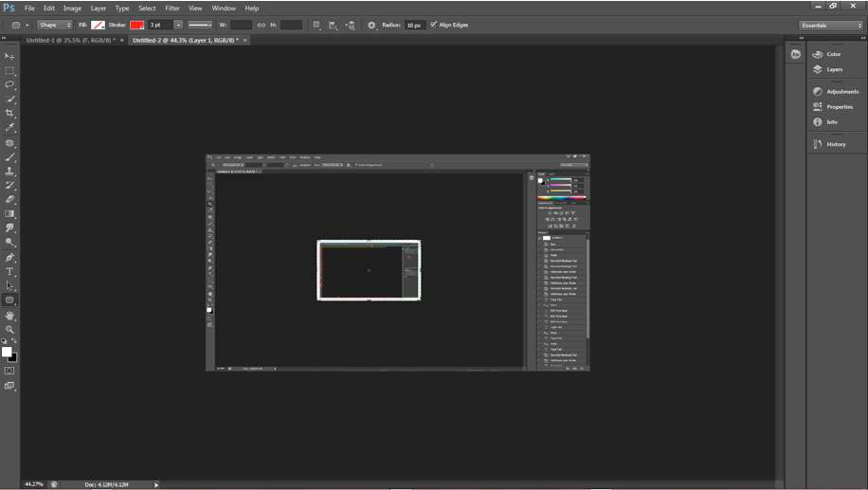Viewport: 868px width, 490px height.
Task: Open the Filter menu
Action: 172,9
